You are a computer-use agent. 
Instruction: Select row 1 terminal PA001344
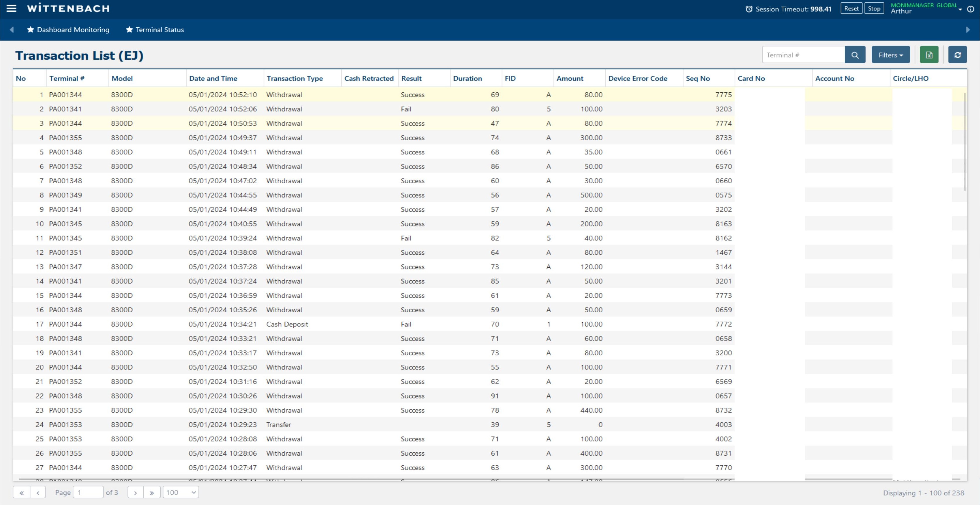pos(65,95)
